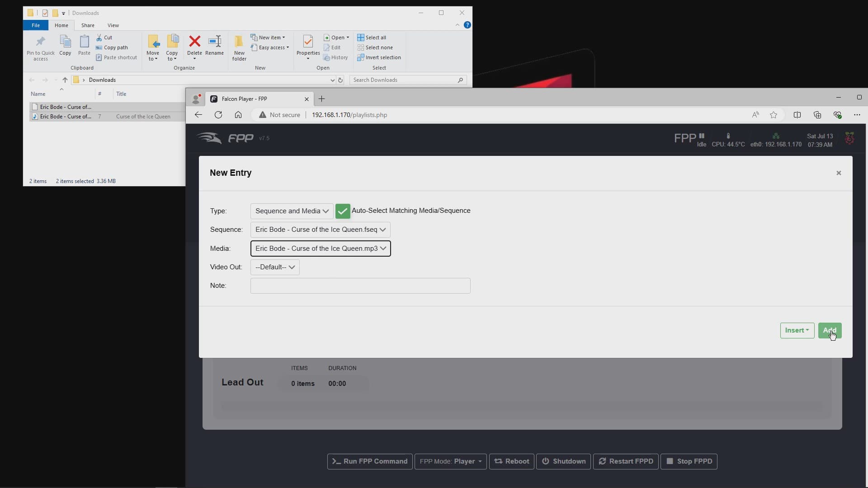Open the Media dropdown
Screen dimensions: 868x488
pos(321,249)
